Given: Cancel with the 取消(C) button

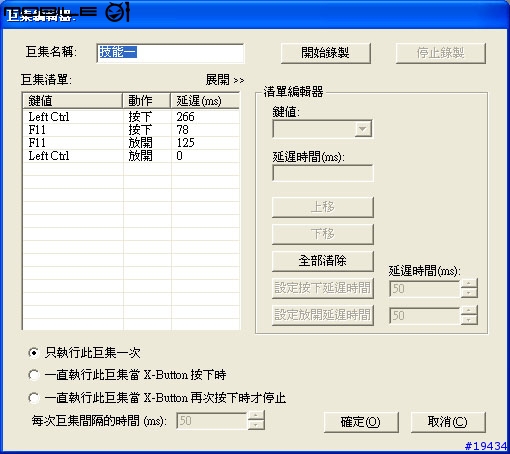Looking at the screenshot, I should pos(448,422).
